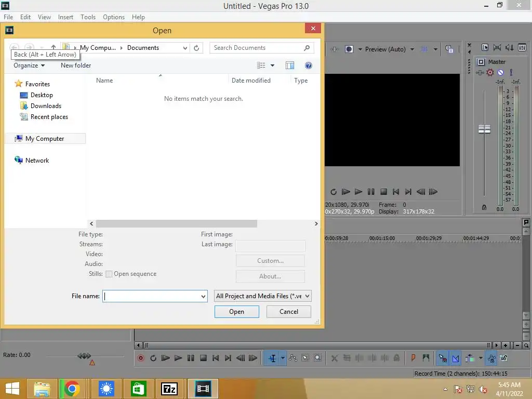This screenshot has width=532, height=399.
Task: Open the Insert menu
Action: coord(65,17)
